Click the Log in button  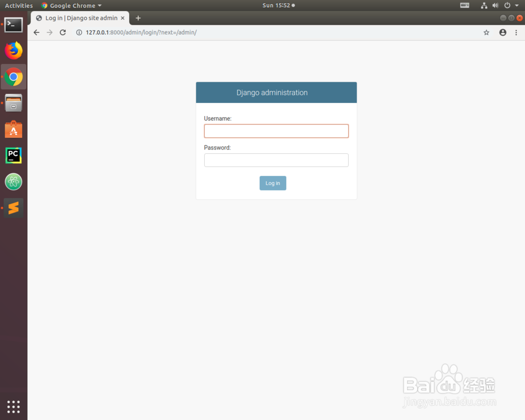pos(273,183)
